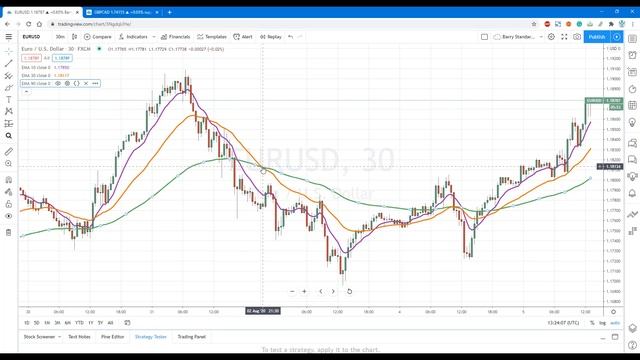
Task: Open settings gear for EMA 90 indicator
Action: point(67,83)
